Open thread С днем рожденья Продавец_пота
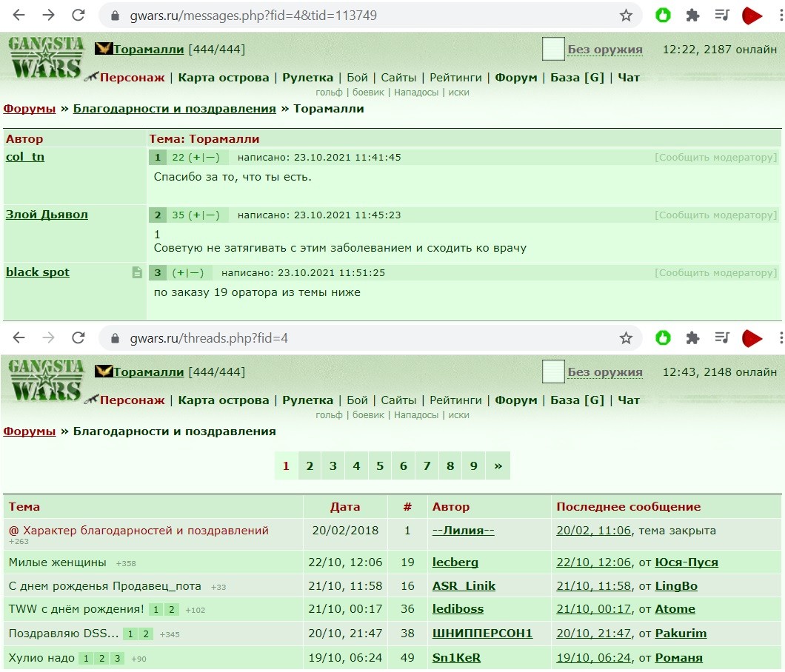Image resolution: width=785 pixels, height=672 pixels. pyautogui.click(x=104, y=586)
